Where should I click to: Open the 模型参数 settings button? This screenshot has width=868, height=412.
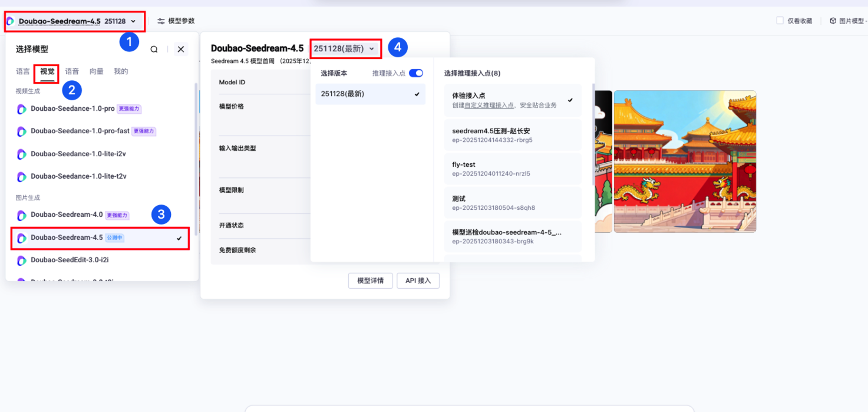click(176, 21)
